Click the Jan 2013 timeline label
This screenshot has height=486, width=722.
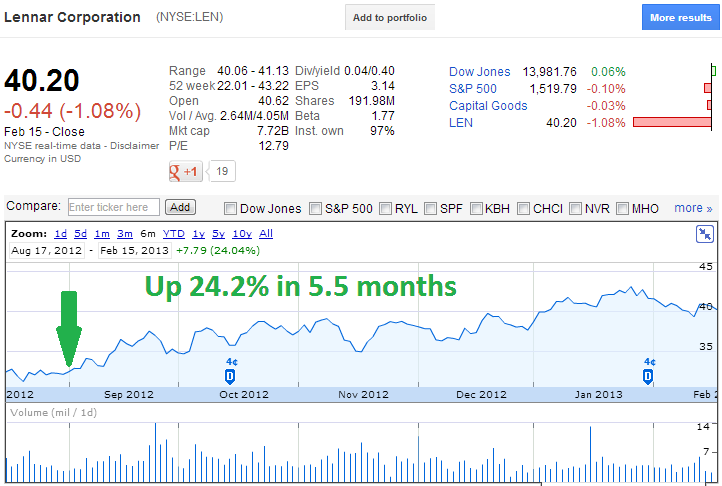coord(599,395)
